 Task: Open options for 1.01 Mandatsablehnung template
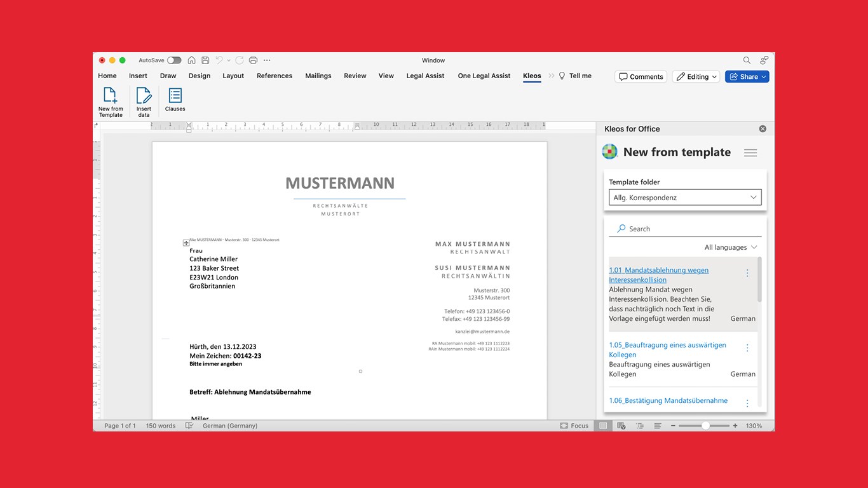(747, 273)
